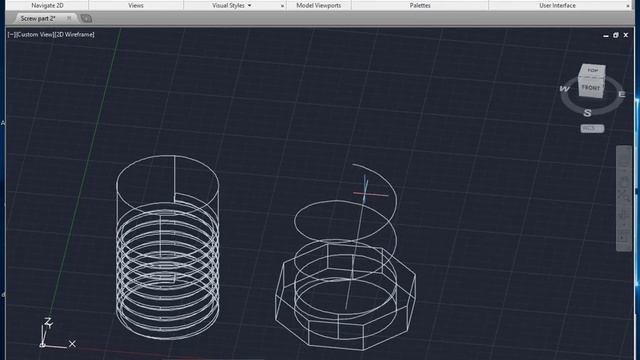The width and height of the screenshot is (640, 360).
Task: Switch to the Screw part 2 drawing tab
Action: click(38, 18)
